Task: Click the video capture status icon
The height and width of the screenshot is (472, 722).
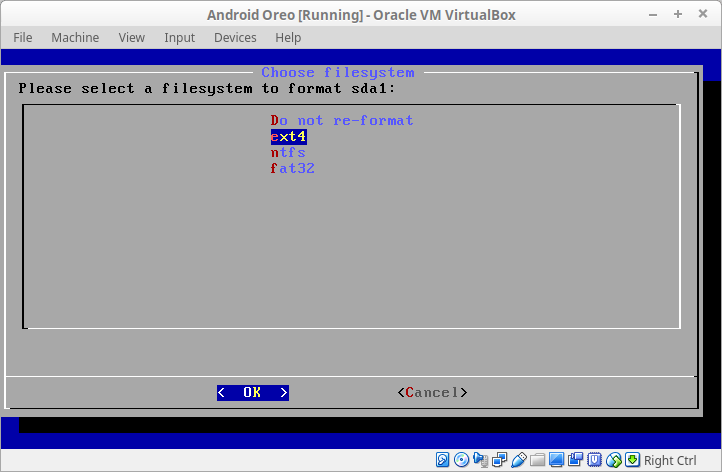Action: pyautogui.click(x=575, y=460)
